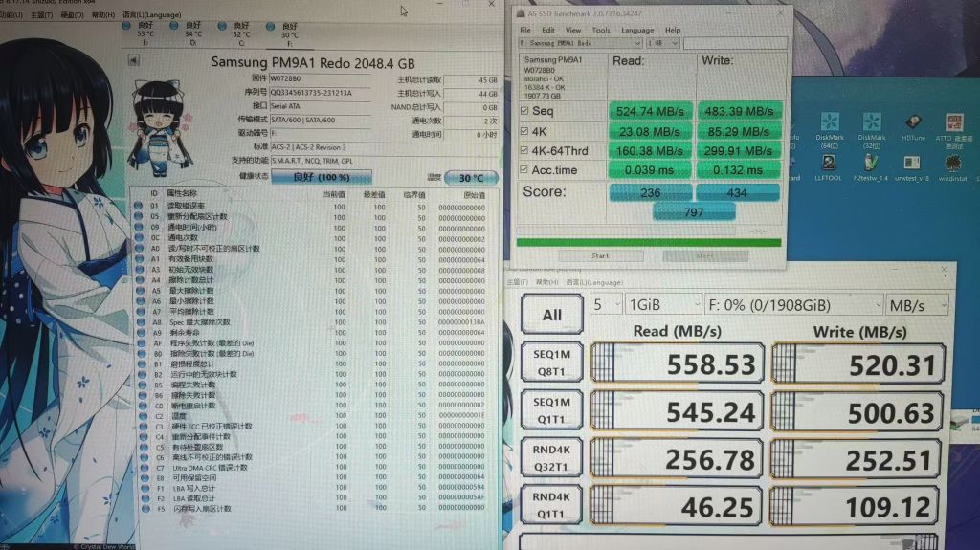Click firmware field W072B80

321,78
